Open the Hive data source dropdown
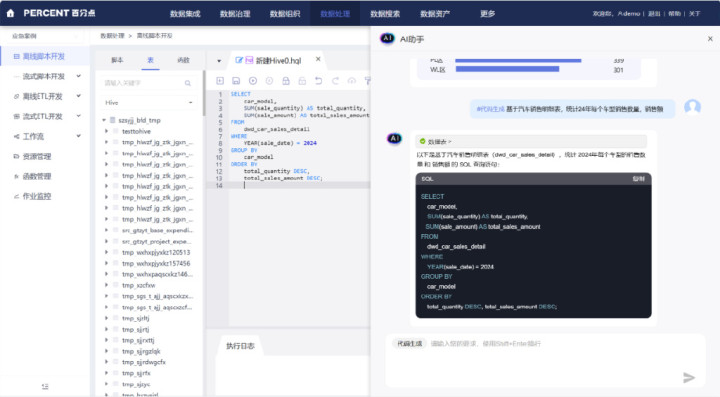This screenshot has height=397, width=720. coord(149,102)
